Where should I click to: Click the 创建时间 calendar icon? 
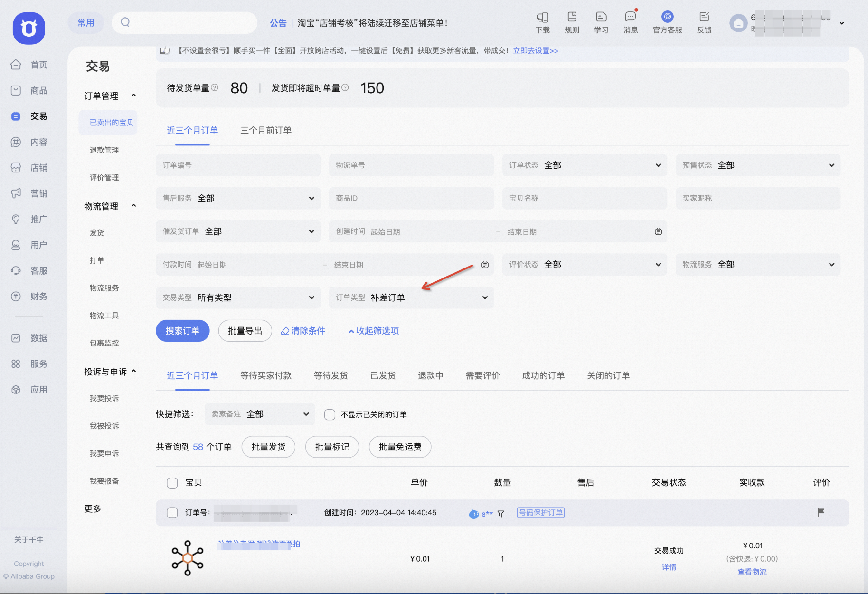tap(658, 231)
